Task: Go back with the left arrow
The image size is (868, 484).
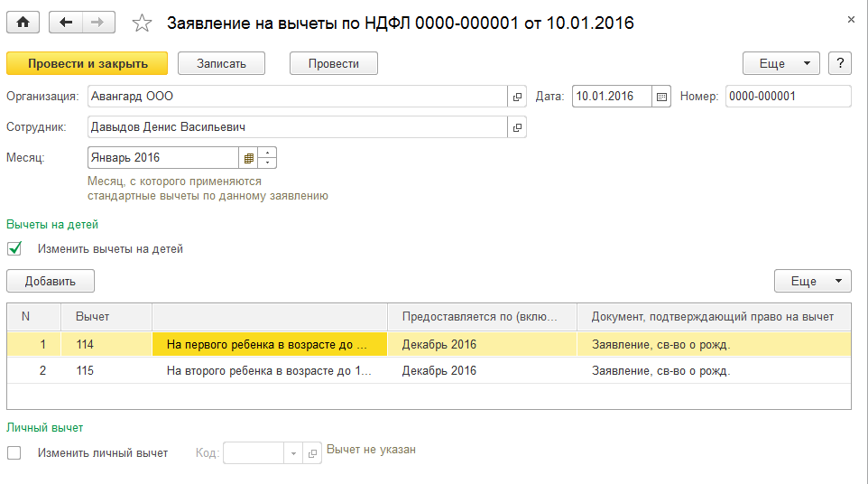Action: [66, 23]
